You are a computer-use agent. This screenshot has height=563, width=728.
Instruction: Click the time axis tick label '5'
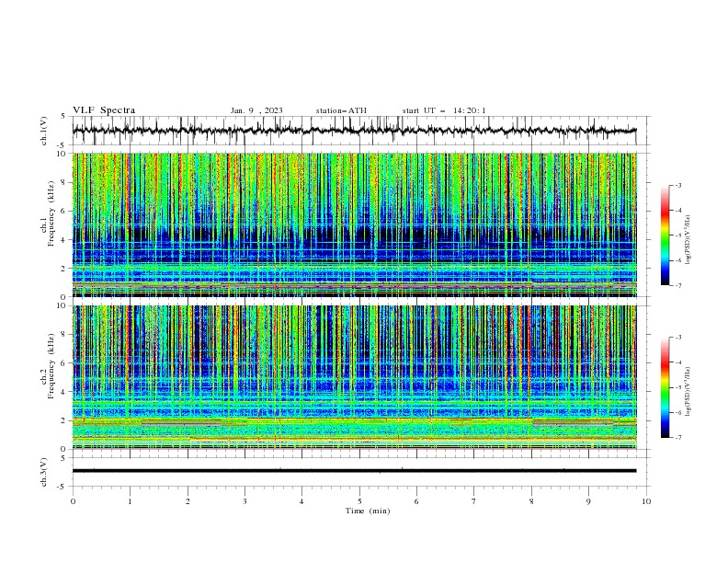coord(359,501)
